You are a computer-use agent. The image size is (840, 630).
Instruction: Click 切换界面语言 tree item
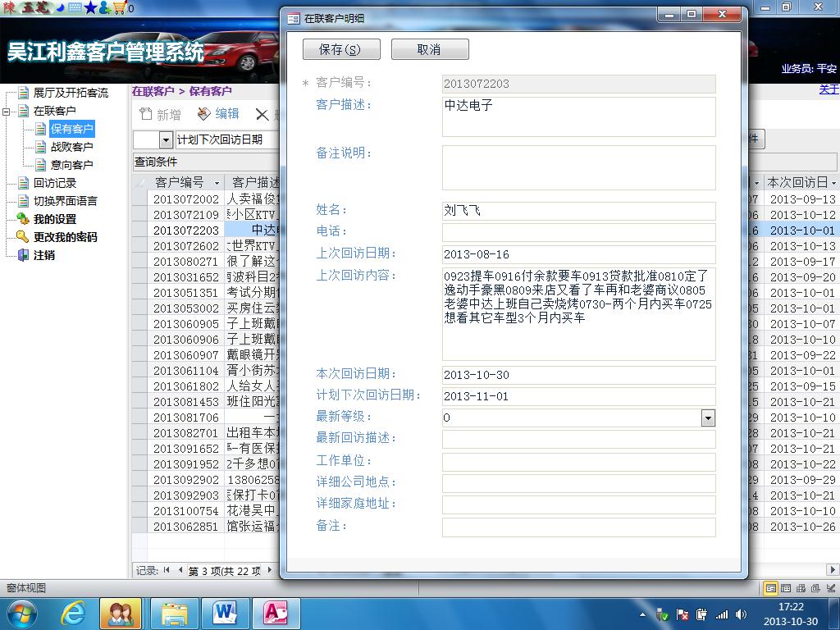(66, 202)
